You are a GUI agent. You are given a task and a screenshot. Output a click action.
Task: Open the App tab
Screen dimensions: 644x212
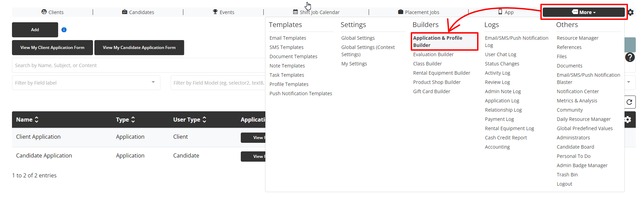click(x=506, y=12)
